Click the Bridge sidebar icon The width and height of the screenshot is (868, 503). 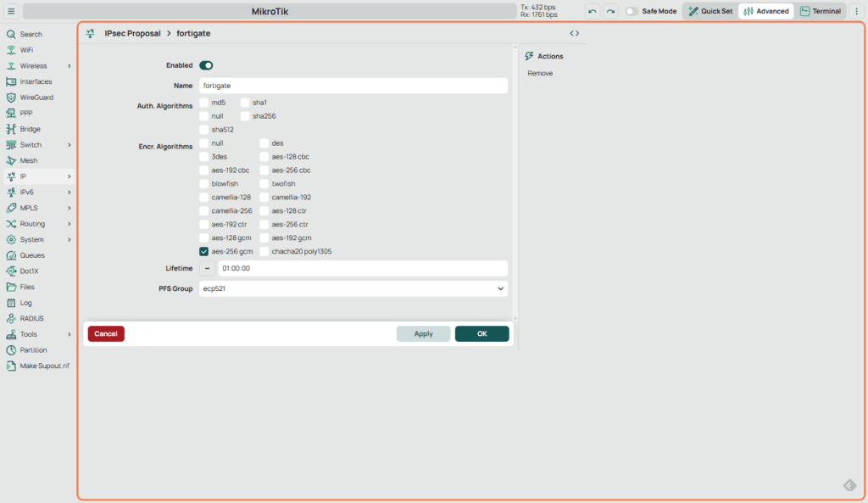[x=11, y=129]
